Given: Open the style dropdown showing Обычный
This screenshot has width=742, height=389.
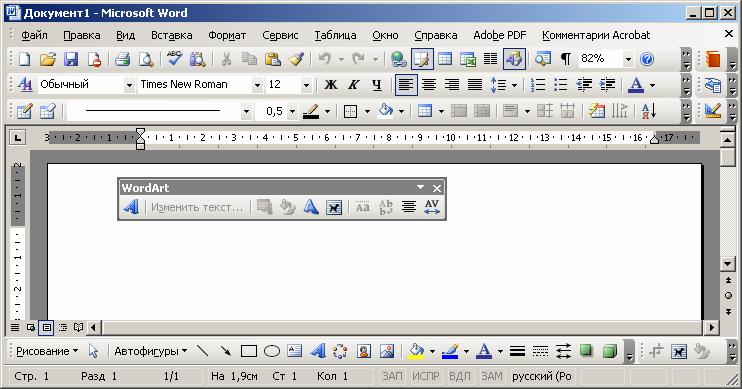Looking at the screenshot, I should click(x=129, y=85).
